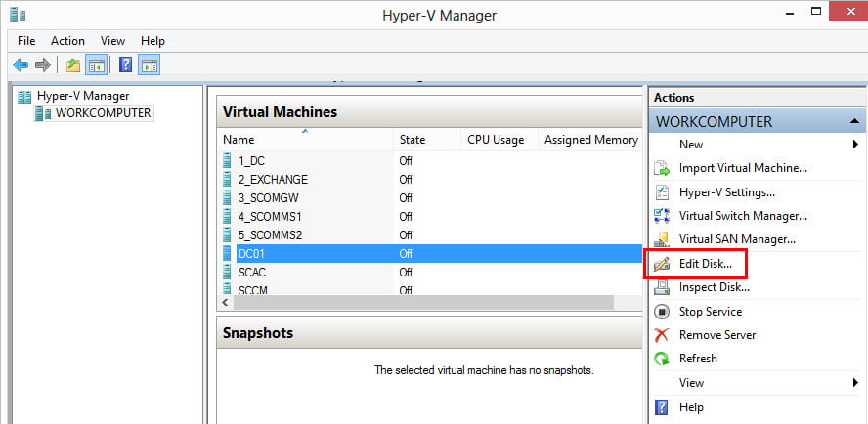Click the Import Virtual Machine icon
The width and height of the screenshot is (868, 424).
coord(662,168)
